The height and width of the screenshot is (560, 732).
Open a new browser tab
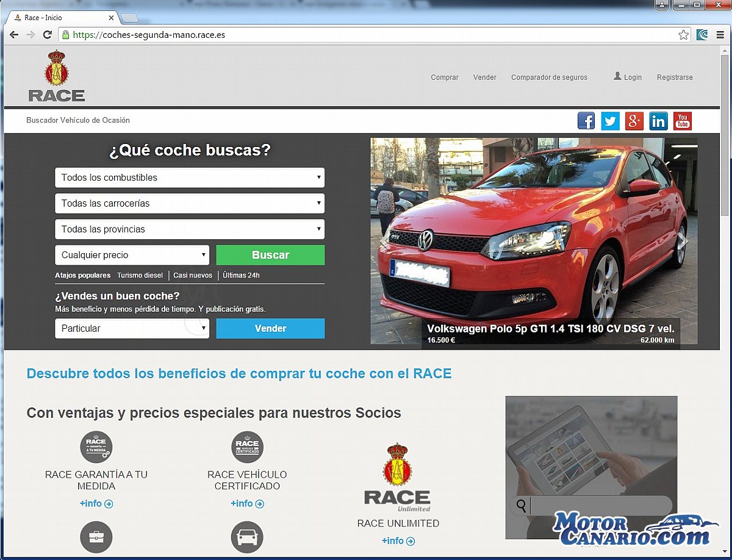[129, 18]
